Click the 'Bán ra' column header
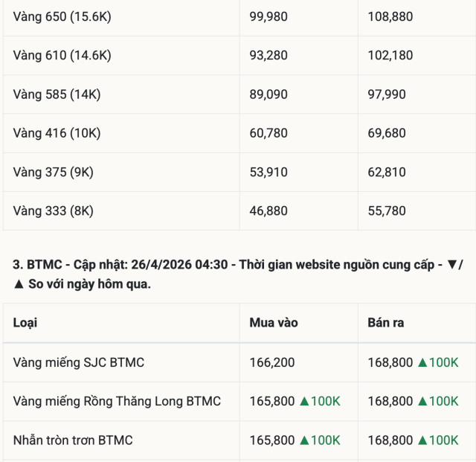This screenshot has height=462, width=476. point(386,323)
